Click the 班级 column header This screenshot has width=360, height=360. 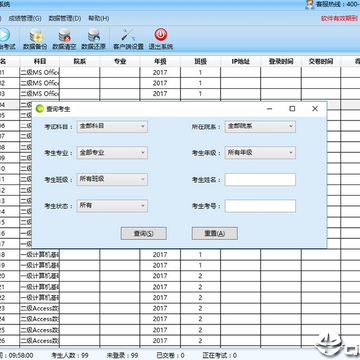pyautogui.click(x=200, y=62)
